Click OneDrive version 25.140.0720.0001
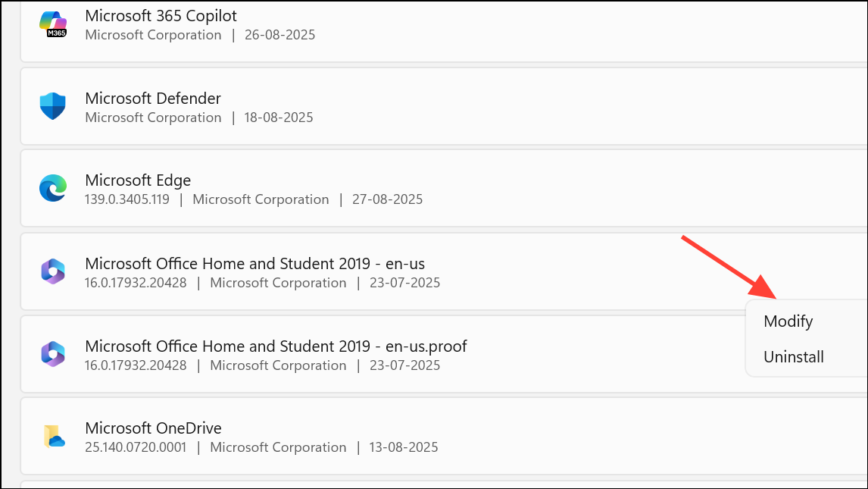The image size is (868, 489). pyautogui.click(x=136, y=447)
